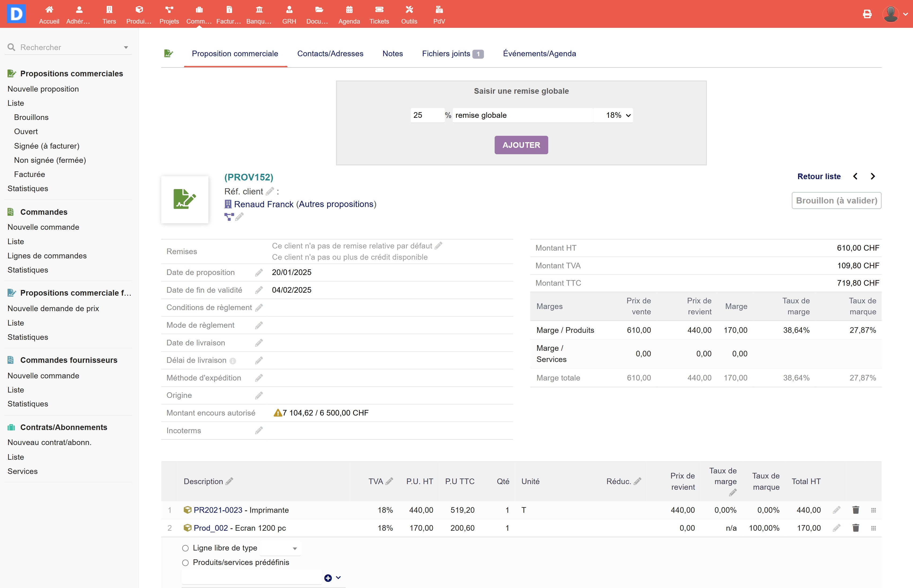913x588 pixels.
Task: Open the PdV point of sale icon
Action: (x=439, y=10)
